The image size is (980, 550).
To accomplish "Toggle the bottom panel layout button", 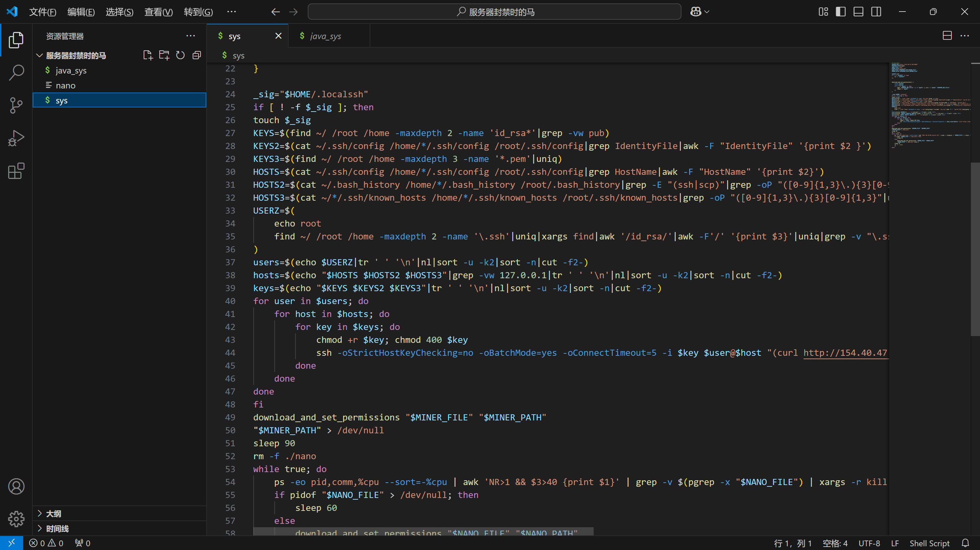I will click(858, 12).
